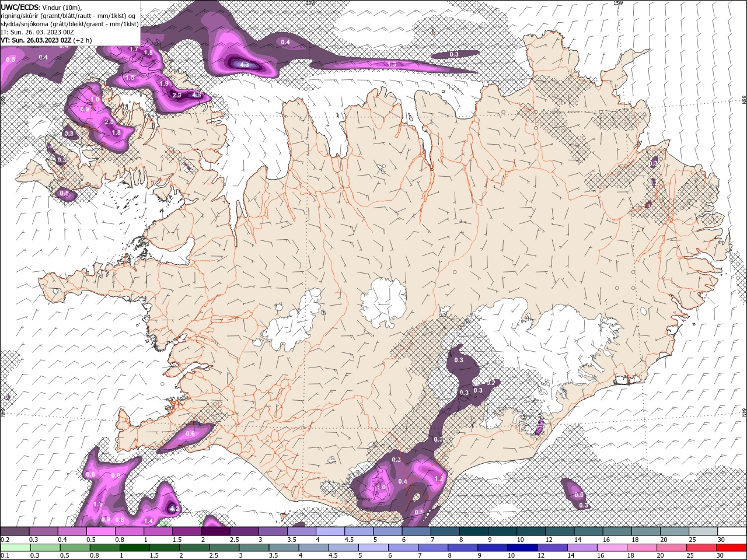Click the 'slydda/snjókoma' legend description line
Image resolution: width=747 pixels, height=560 pixels.
(69, 24)
